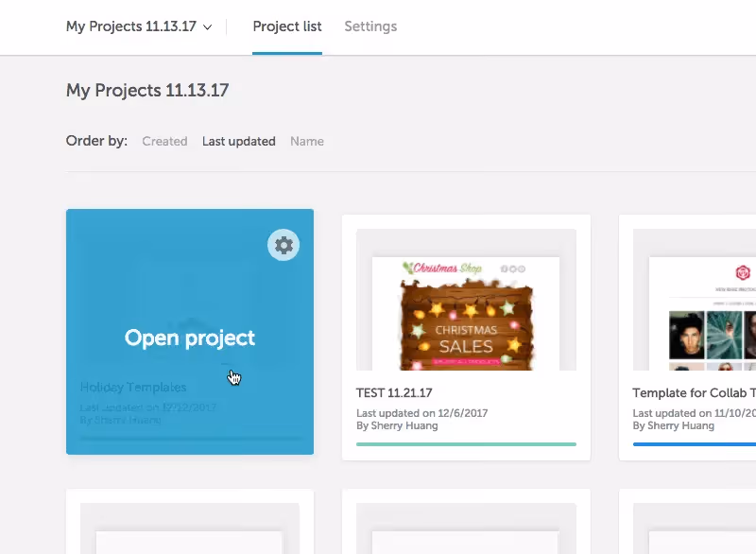Order projects by Last updated

[239, 141]
